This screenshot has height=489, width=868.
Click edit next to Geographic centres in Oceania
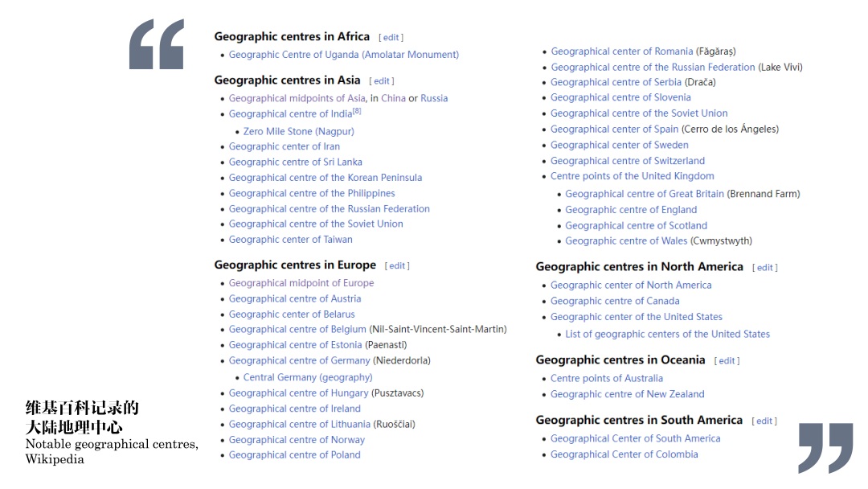click(x=727, y=361)
